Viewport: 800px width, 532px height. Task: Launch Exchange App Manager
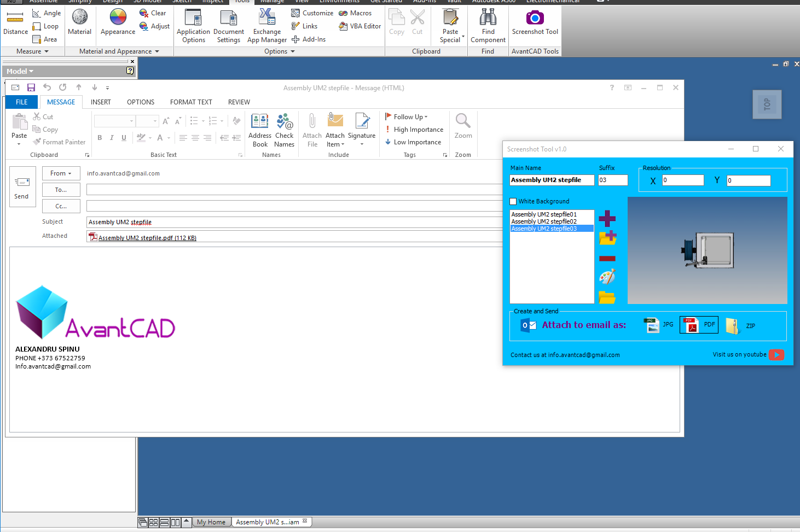(267, 26)
